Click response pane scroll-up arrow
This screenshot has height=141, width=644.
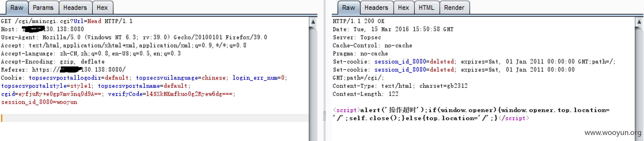coord(639,22)
